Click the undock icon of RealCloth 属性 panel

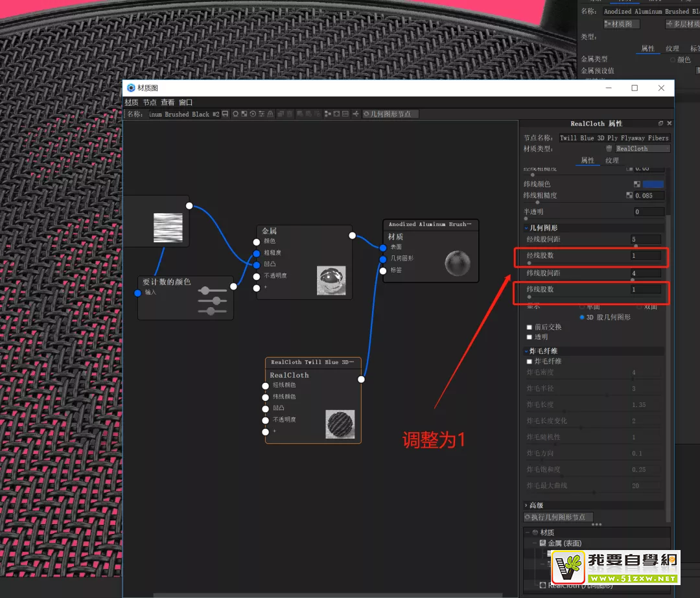click(x=660, y=123)
